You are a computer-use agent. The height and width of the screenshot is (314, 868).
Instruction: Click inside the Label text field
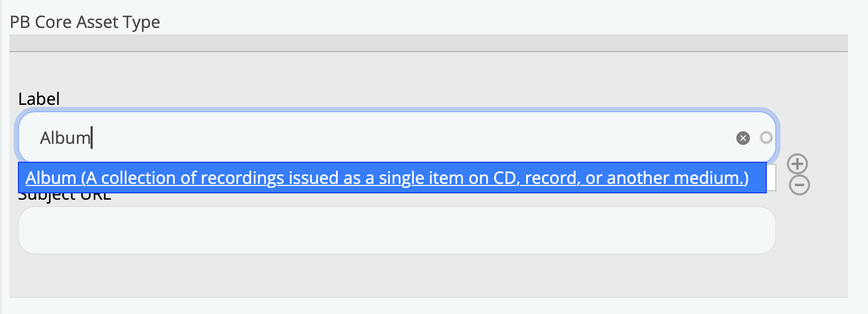click(x=369, y=138)
